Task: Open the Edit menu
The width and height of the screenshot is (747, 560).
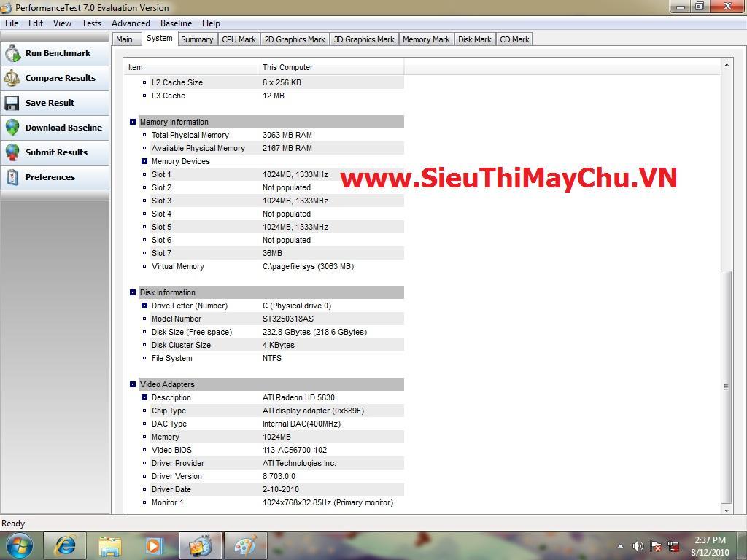Action: 36,23
